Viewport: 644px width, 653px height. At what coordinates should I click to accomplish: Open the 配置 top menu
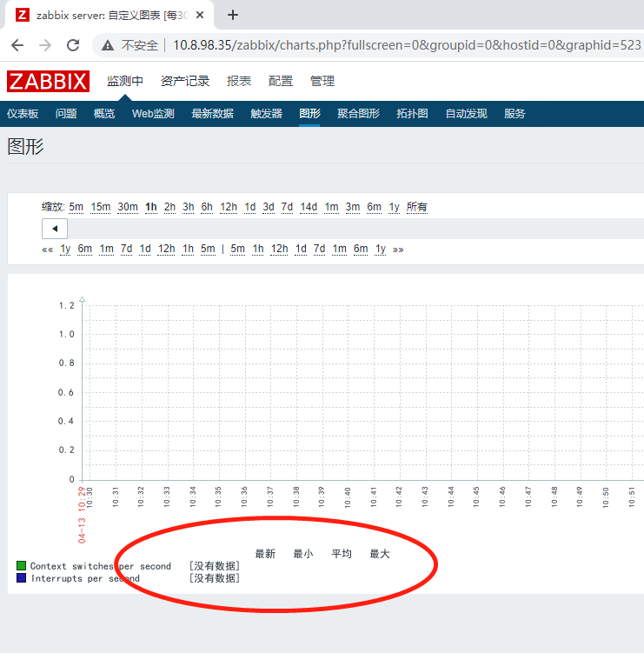pos(281,81)
